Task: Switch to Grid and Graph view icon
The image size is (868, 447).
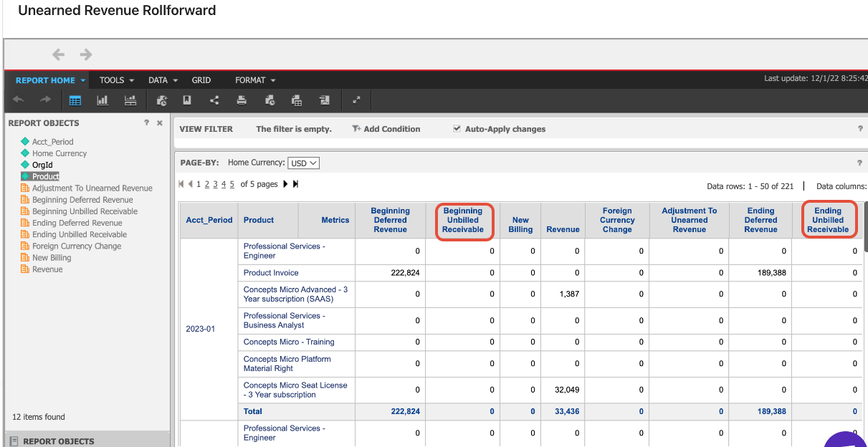Action: click(x=130, y=100)
